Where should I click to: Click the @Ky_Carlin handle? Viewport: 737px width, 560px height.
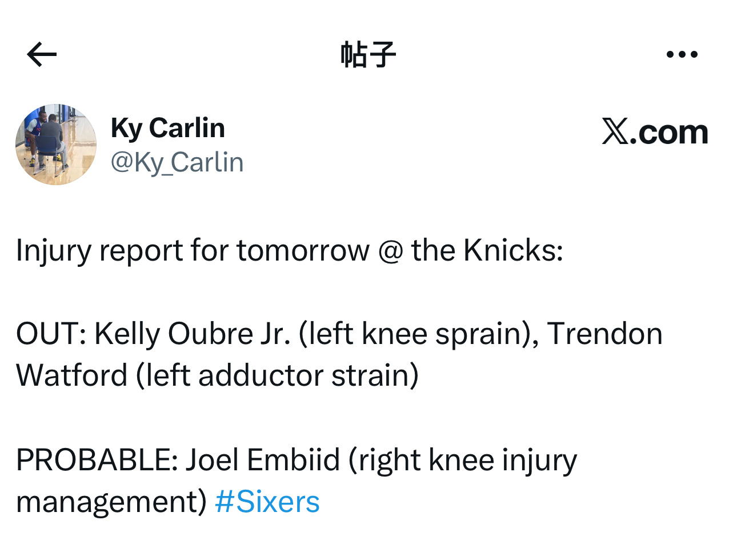(x=177, y=162)
